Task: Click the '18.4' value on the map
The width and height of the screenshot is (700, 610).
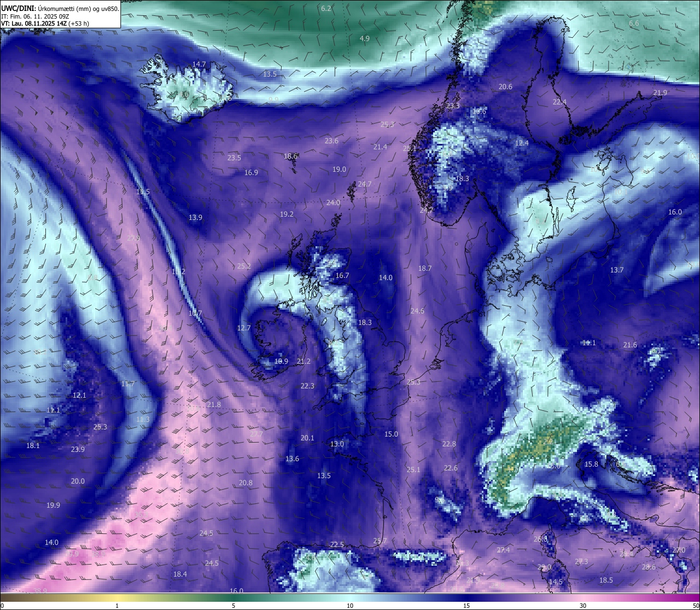Action: pyautogui.click(x=180, y=574)
